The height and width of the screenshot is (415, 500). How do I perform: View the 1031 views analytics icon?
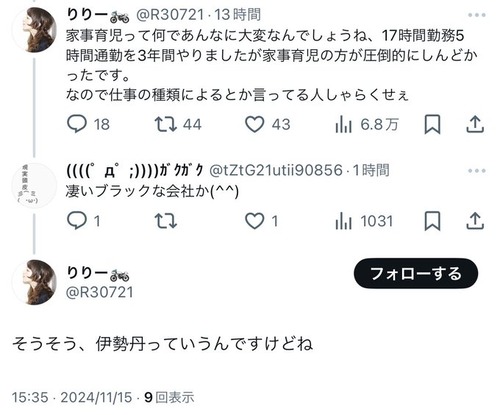coord(343,221)
